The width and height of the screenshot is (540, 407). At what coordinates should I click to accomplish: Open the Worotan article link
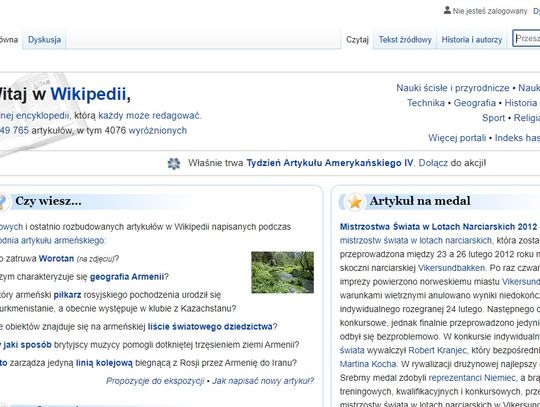[x=56, y=259]
